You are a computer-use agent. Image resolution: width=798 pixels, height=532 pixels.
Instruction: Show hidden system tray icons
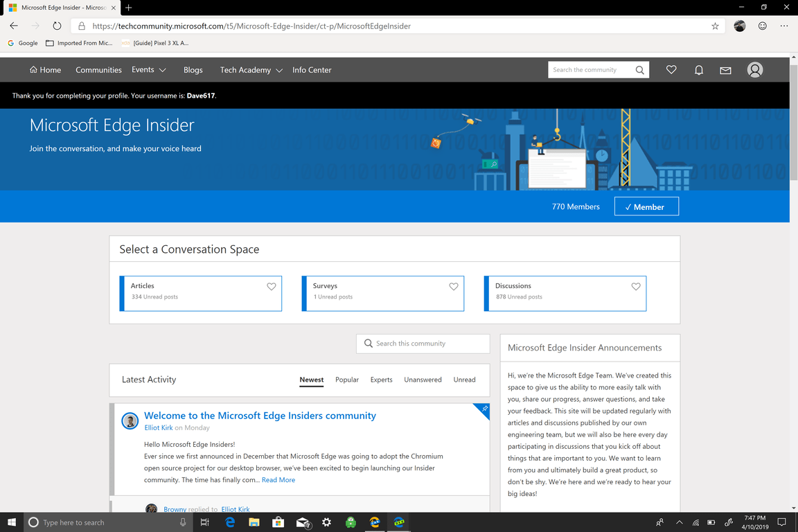point(679,522)
